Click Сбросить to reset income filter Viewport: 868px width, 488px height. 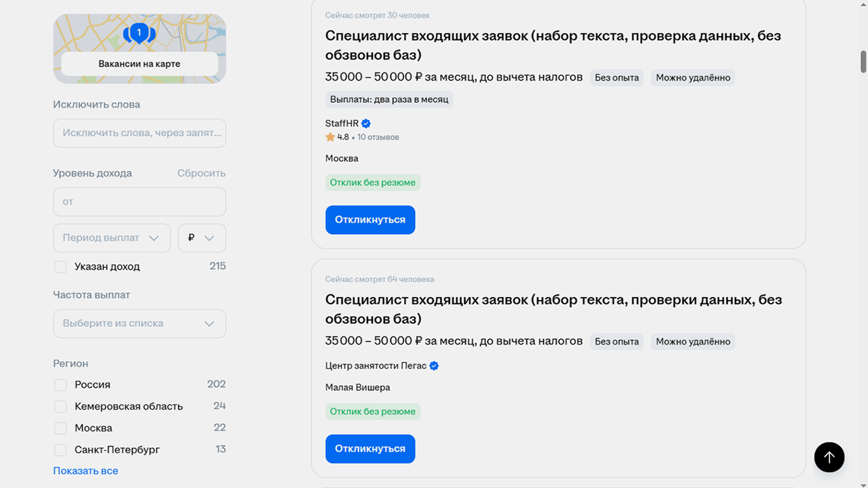(x=201, y=173)
